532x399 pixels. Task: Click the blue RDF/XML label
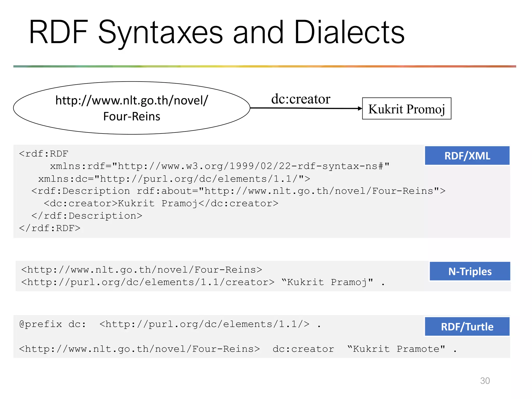tap(467, 156)
